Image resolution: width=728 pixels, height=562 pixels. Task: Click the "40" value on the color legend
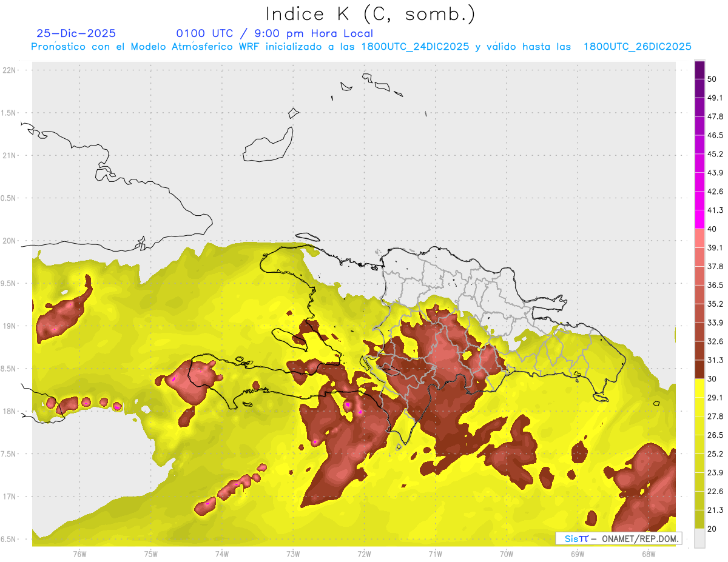tap(712, 229)
